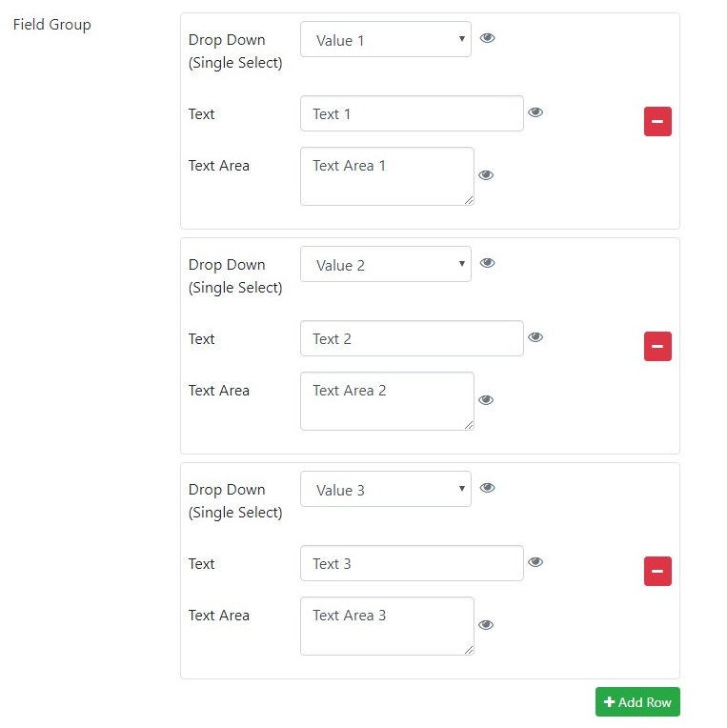Image resolution: width=727 pixels, height=728 pixels.
Task: Click the eye icon beside Value 2 dropdown
Action: 487,263
